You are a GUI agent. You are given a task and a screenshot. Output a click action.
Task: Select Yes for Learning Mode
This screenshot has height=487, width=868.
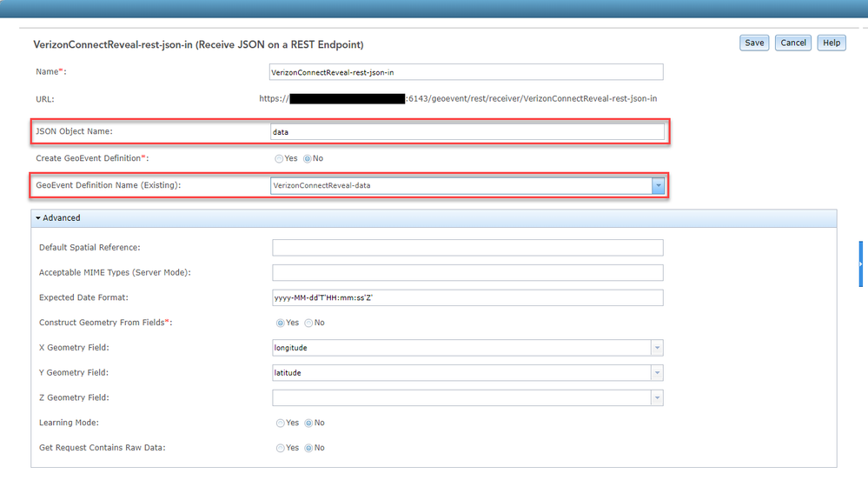(280, 424)
